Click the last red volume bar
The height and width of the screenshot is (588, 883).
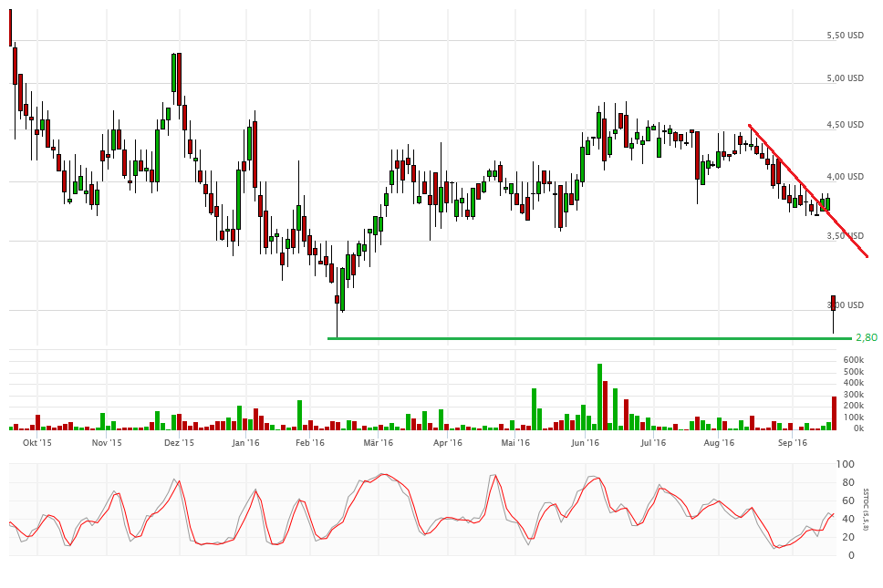click(x=834, y=413)
